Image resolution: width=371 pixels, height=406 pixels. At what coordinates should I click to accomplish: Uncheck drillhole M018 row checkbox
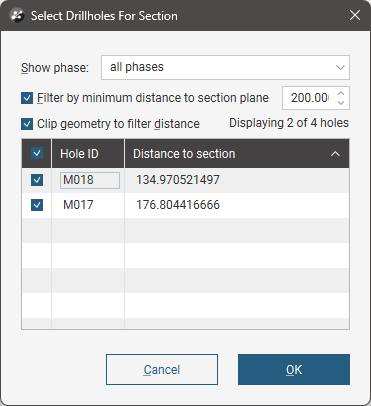click(x=37, y=180)
